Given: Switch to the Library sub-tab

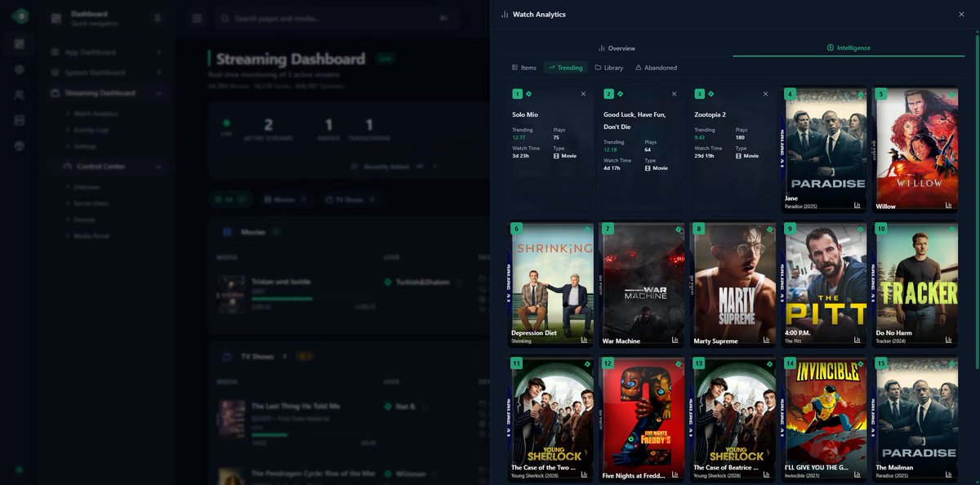Looking at the screenshot, I should pos(609,68).
